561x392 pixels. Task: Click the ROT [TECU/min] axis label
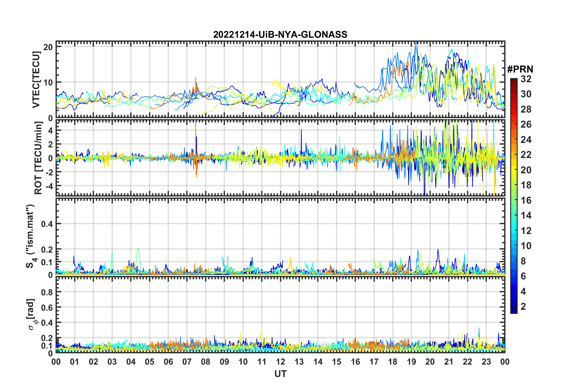(x=38, y=158)
